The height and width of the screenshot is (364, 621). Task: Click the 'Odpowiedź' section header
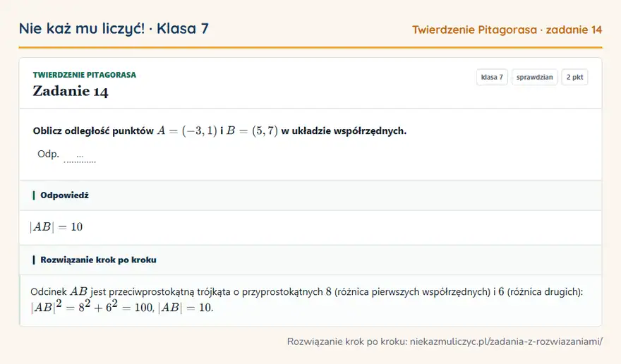click(310, 195)
